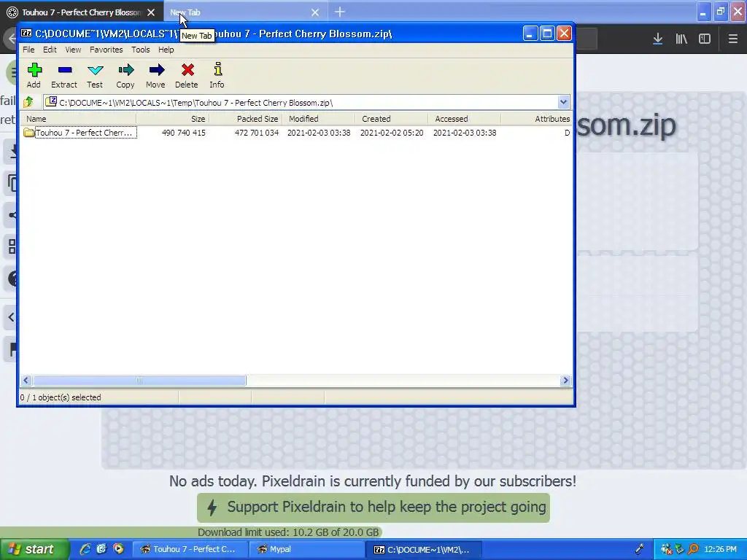This screenshot has height=560, width=747.
Task: Open the Info toolbar button
Action: tap(217, 76)
